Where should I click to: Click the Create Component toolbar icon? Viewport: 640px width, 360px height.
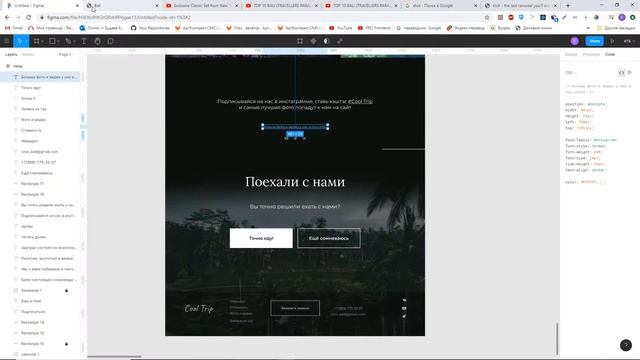tap(313, 41)
